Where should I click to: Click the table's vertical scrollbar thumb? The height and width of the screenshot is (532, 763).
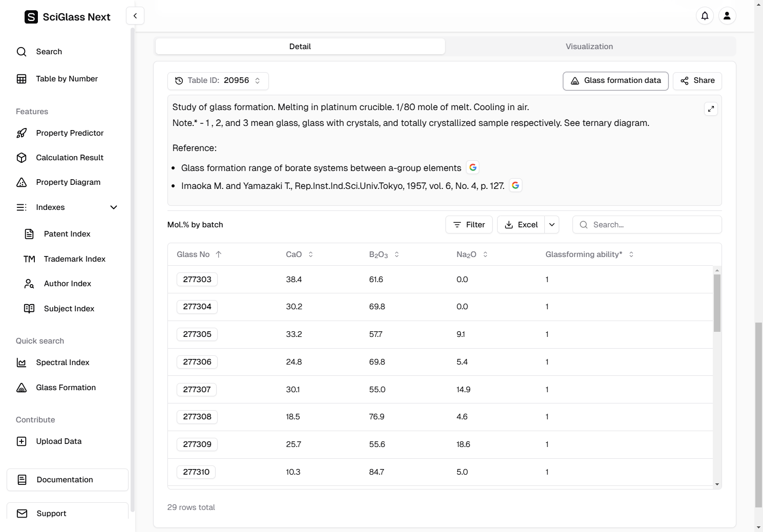(717, 303)
